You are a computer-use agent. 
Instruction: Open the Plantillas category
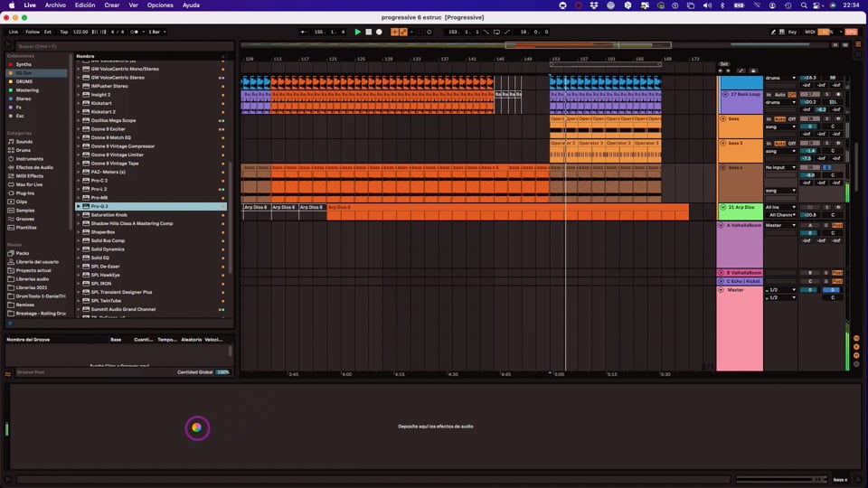tap(26, 228)
